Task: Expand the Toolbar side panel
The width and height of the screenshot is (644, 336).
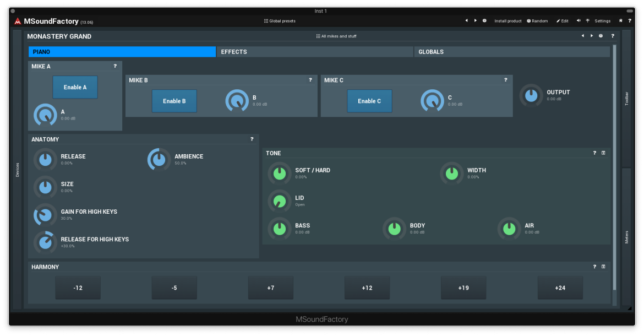Action: pyautogui.click(x=626, y=99)
